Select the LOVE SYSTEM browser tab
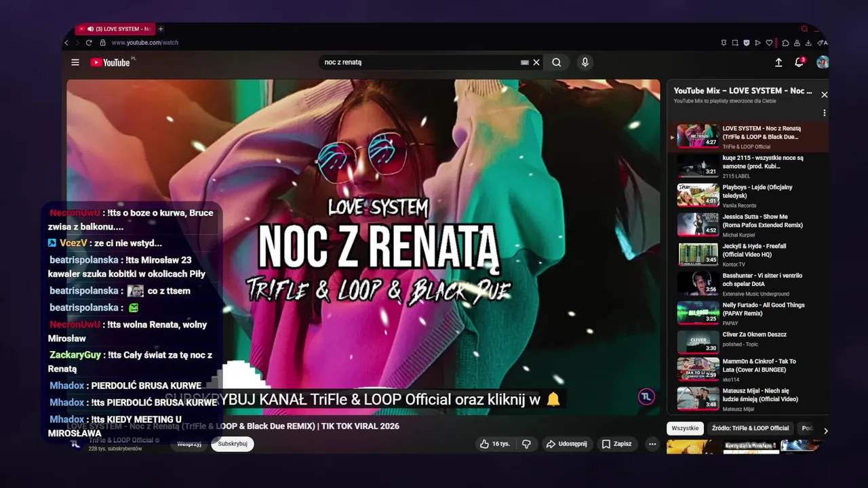 (115, 29)
